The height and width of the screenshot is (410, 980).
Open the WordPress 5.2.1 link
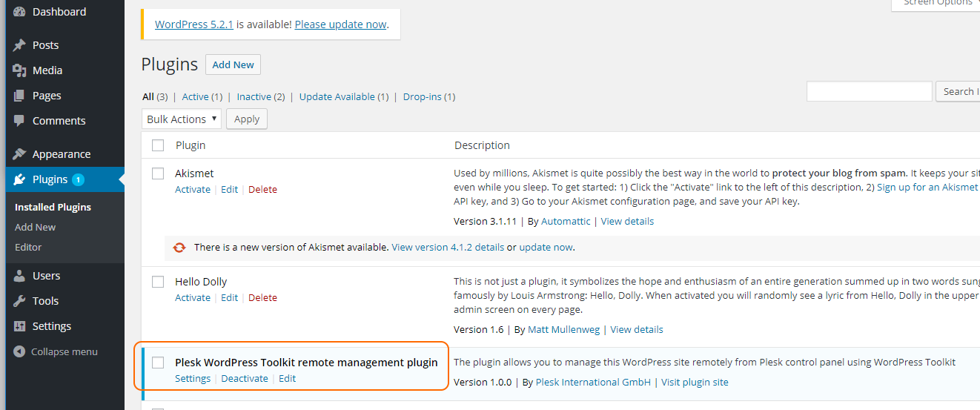(x=194, y=24)
